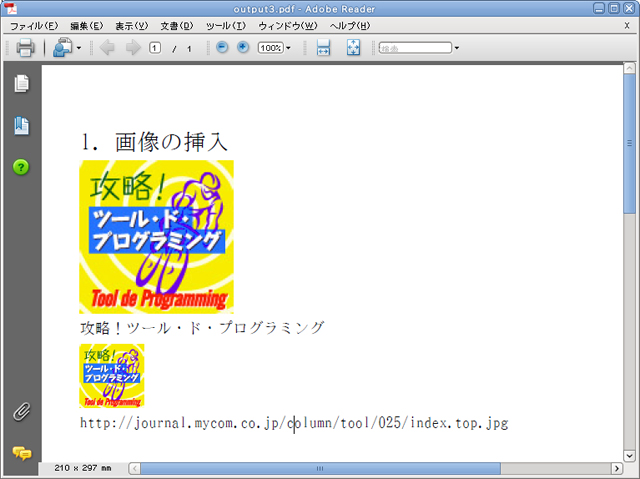Zoom in with plus button
Screen dimensions: 640x479
[243, 47]
